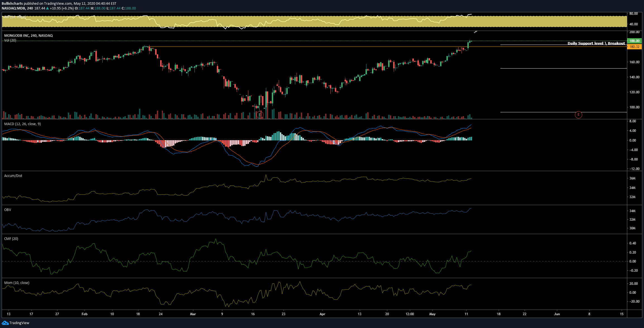The height and width of the screenshot is (328, 644).
Task: Click the Apr date label on time axis
Action: click(322, 314)
